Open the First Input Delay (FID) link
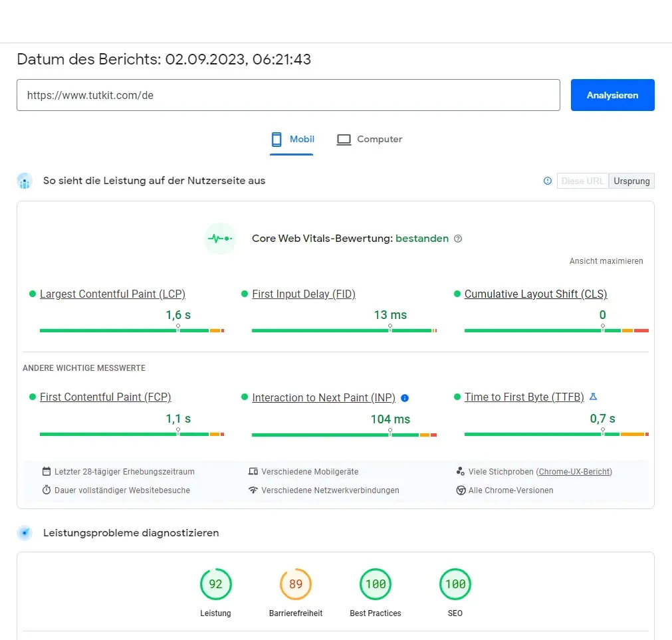The image size is (672, 640). (x=303, y=294)
